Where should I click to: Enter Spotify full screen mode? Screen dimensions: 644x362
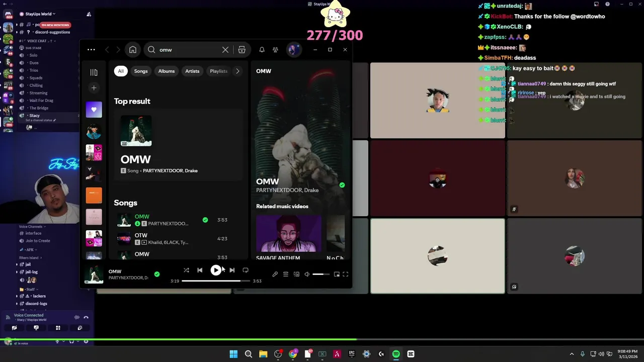click(346, 274)
